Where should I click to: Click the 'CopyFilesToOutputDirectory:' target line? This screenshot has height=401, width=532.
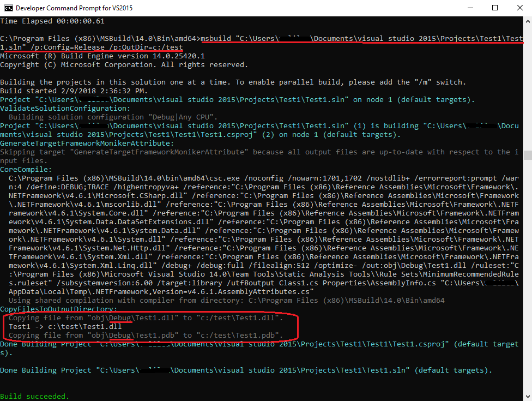pyautogui.click(x=58, y=309)
